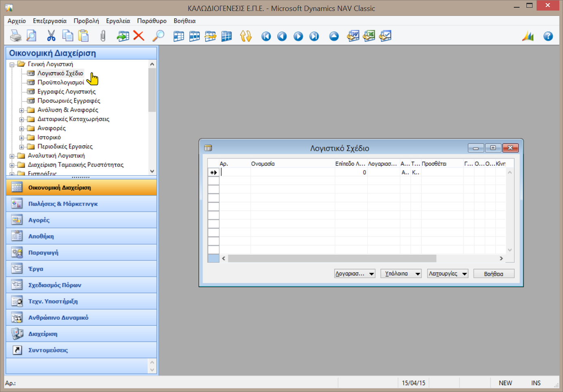Click the Table Filter toolbar icon

coord(195,36)
